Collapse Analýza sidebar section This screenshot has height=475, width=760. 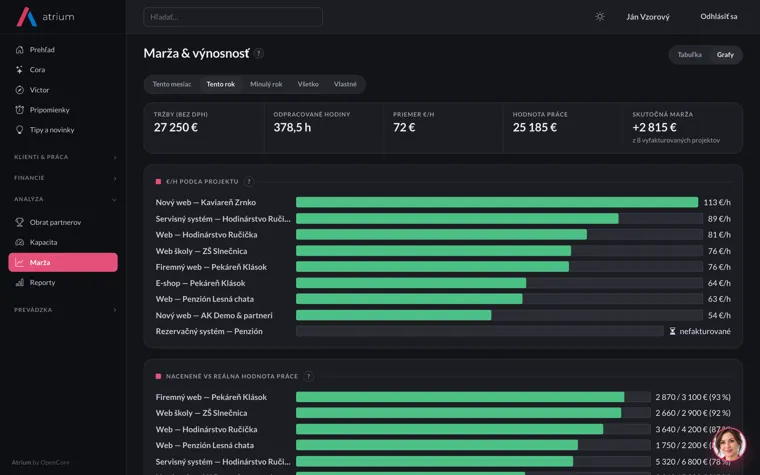(65, 199)
